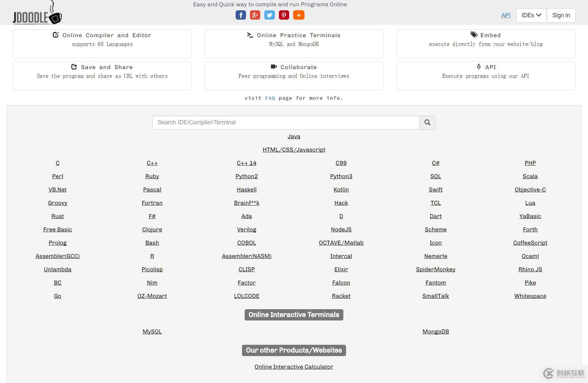Open the C99 compiler link
Image resolution: width=588 pixels, height=383 pixels.
341,163
